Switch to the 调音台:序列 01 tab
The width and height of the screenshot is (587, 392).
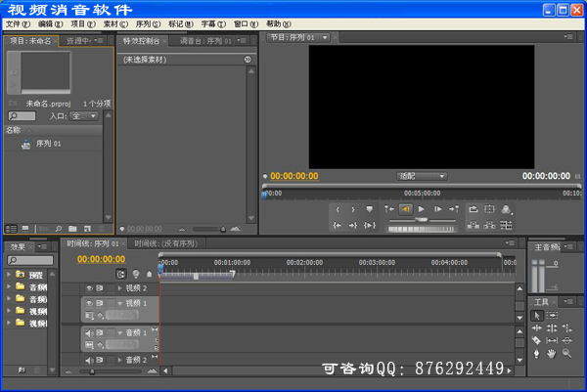pyautogui.click(x=205, y=41)
